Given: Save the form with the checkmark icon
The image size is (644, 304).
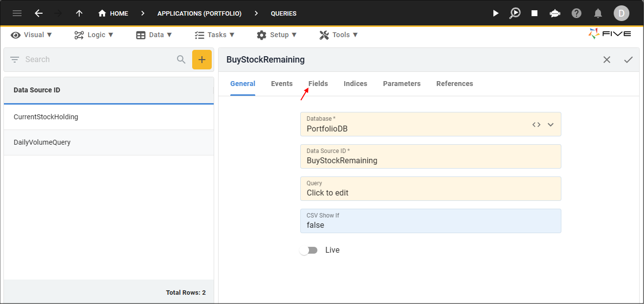Looking at the screenshot, I should point(628,60).
